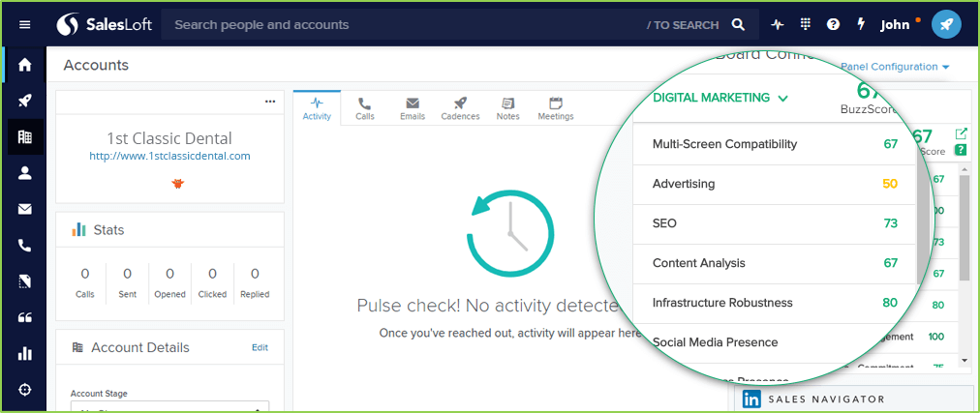The width and height of the screenshot is (980, 413).
Task: Click the LinkedIn Sales Navigator logo
Action: click(x=751, y=399)
